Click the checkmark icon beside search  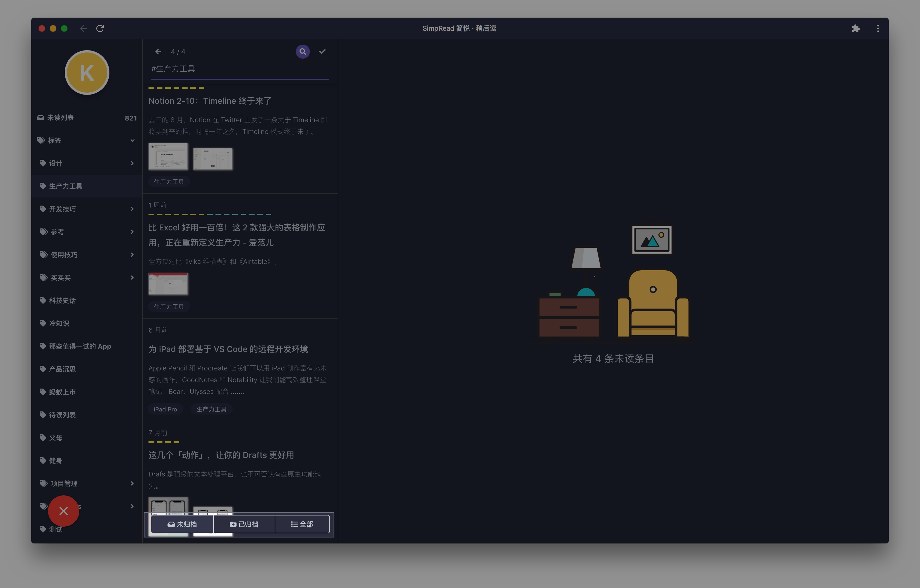pos(322,52)
